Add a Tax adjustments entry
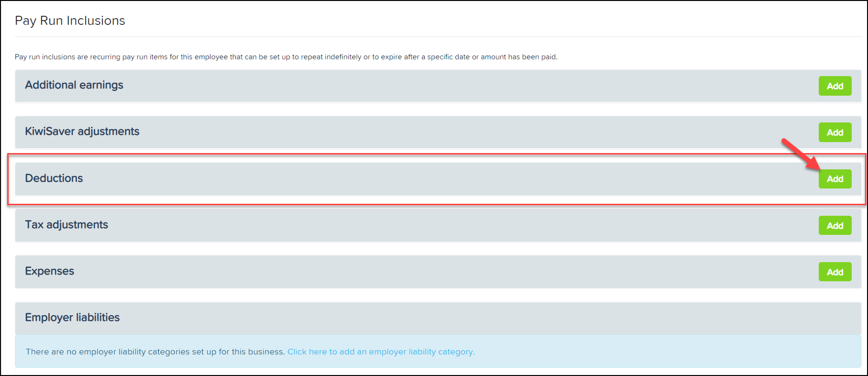 coord(835,226)
